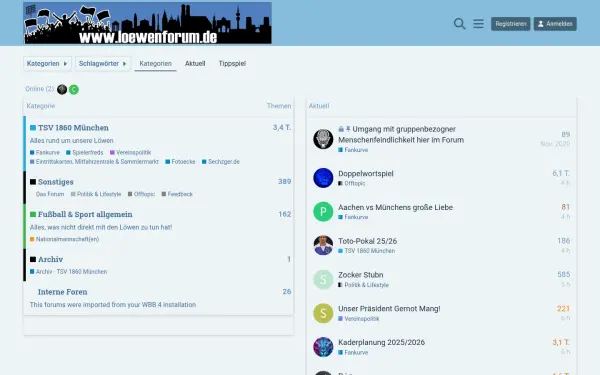Select the Kategorien navigation tab
Screen dimensions: 600x375
pyautogui.click(x=155, y=64)
